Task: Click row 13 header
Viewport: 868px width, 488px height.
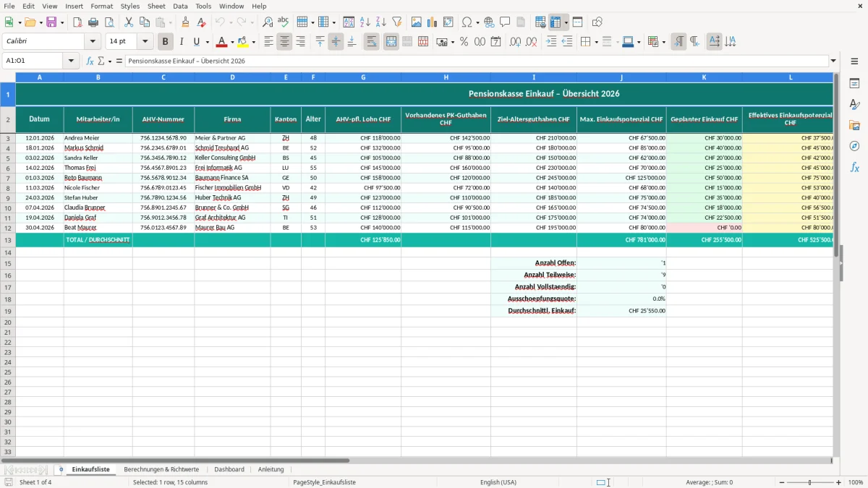Action: (8, 239)
